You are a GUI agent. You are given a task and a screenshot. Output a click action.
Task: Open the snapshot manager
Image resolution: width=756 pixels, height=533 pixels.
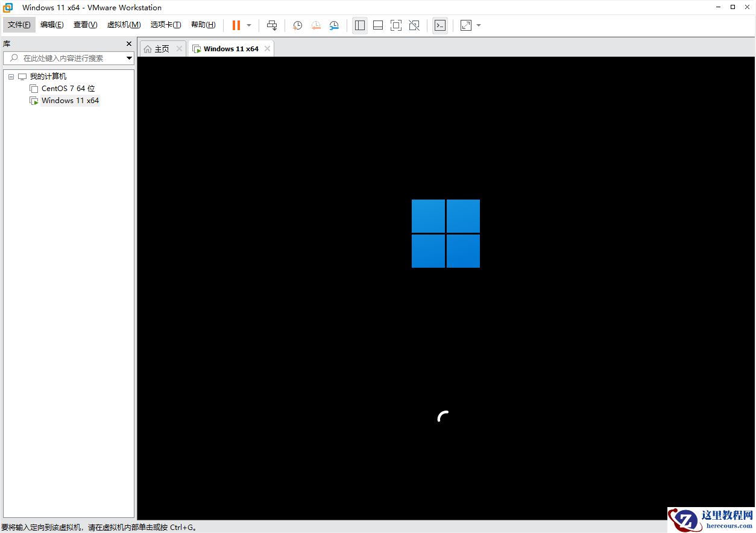334,25
